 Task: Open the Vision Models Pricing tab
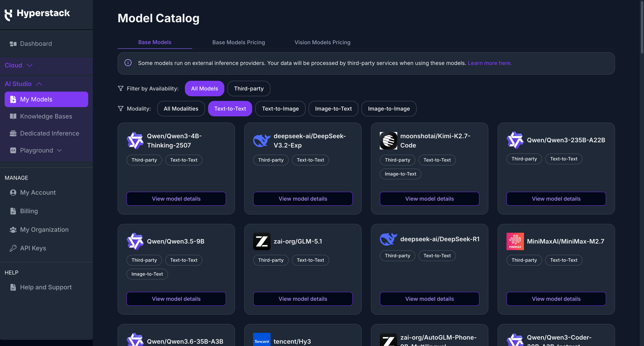click(322, 43)
